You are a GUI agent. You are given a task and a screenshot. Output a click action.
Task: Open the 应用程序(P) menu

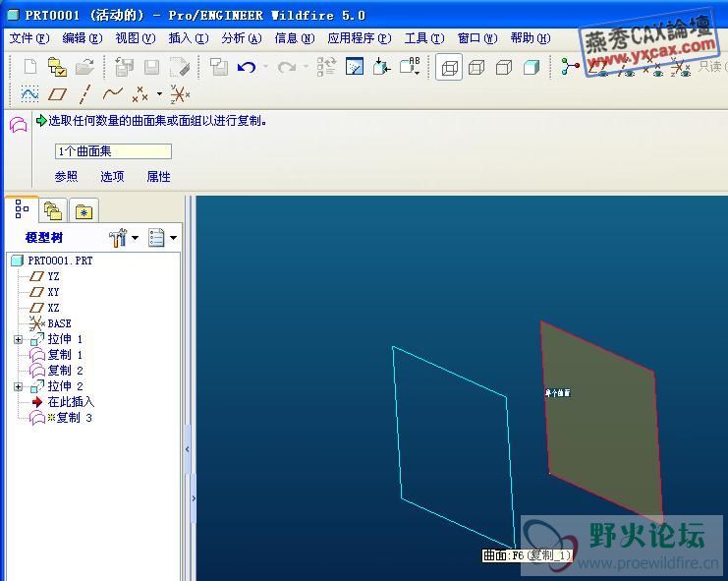[360, 38]
